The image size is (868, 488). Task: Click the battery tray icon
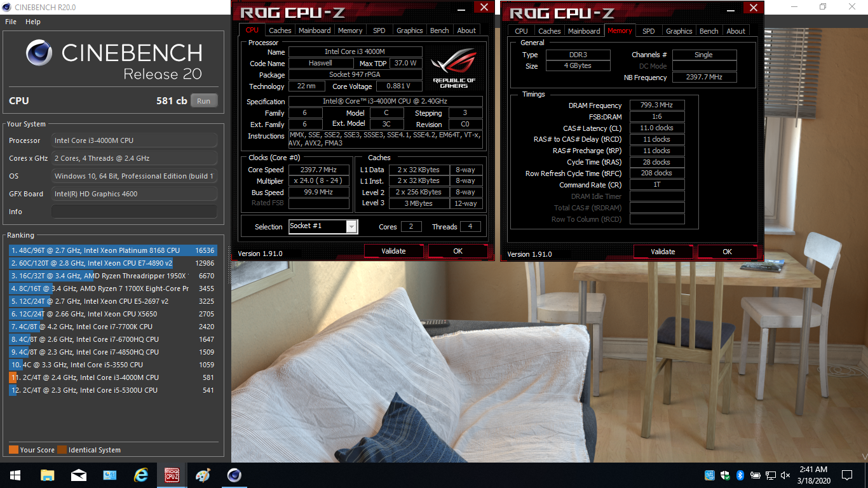pos(756,475)
